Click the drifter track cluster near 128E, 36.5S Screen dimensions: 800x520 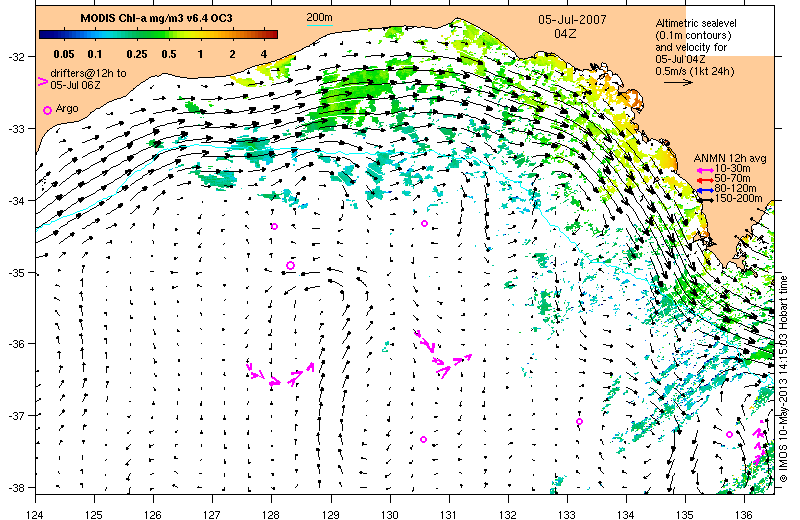click(281, 375)
